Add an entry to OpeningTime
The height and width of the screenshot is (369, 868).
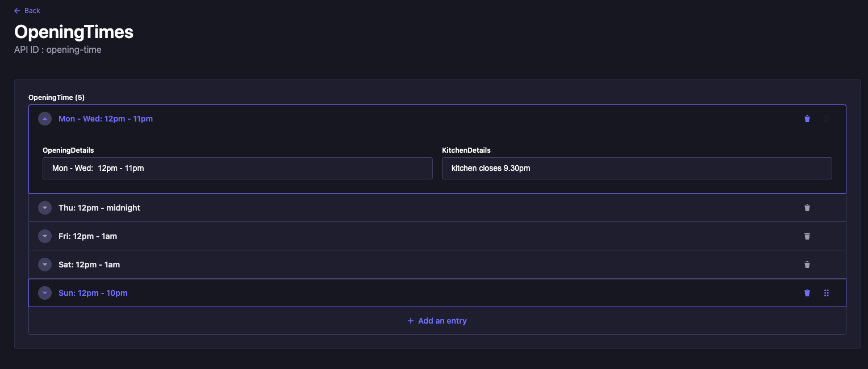[x=437, y=321]
